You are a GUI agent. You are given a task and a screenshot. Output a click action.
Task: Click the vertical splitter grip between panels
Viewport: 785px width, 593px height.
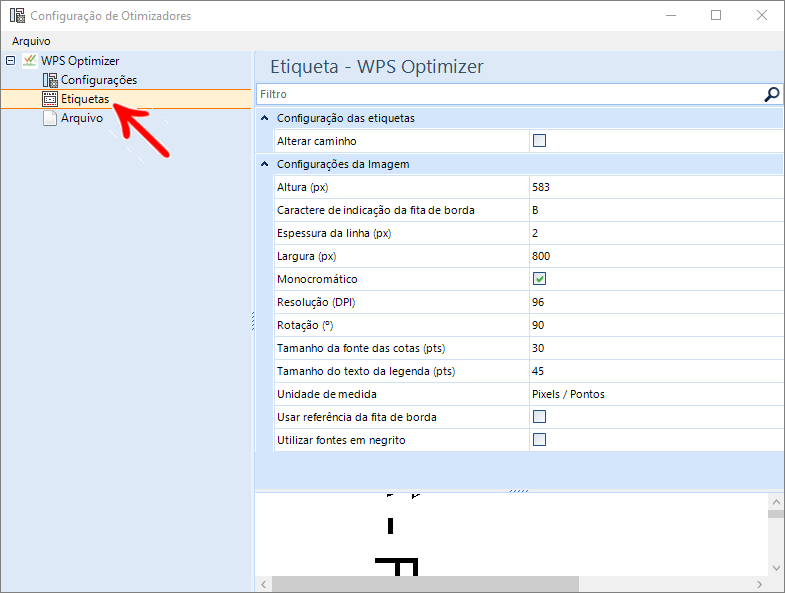253,321
